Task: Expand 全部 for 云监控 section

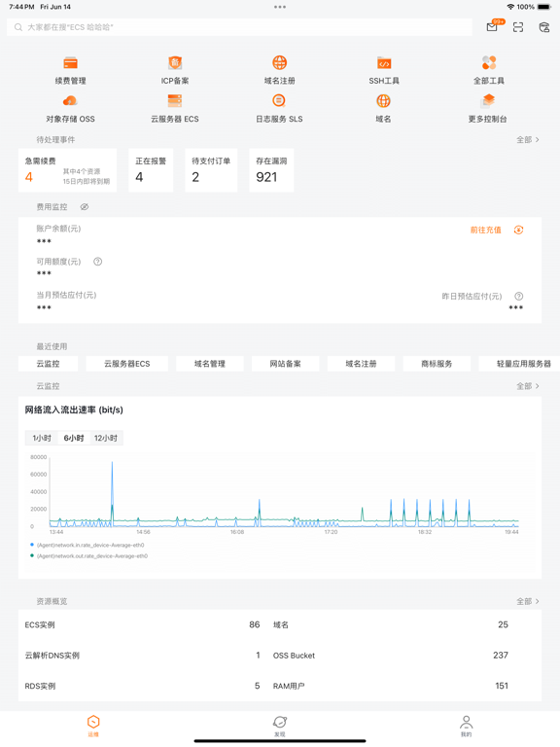Action: tap(528, 386)
